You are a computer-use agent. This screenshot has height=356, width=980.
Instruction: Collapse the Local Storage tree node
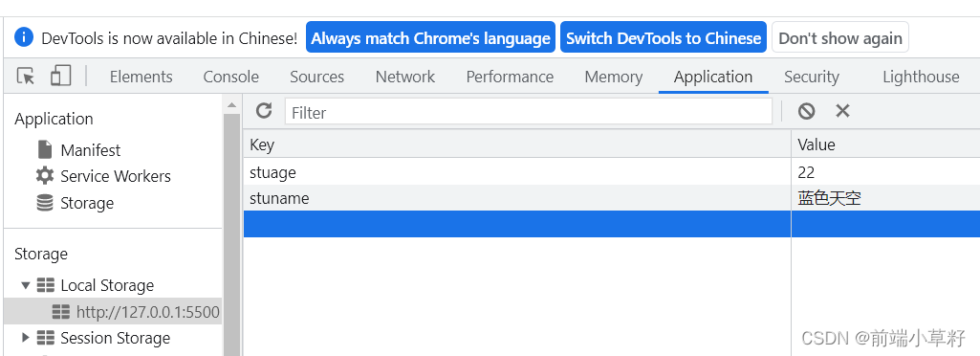26,285
